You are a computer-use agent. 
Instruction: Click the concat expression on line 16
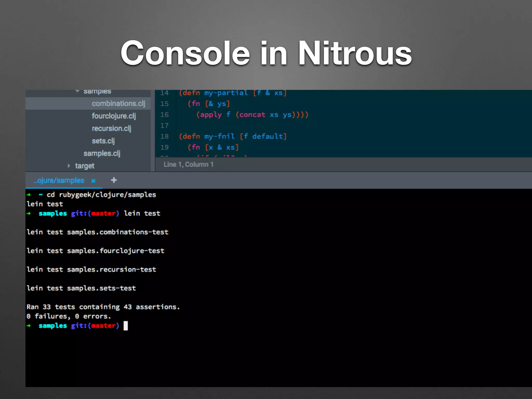pyautogui.click(x=252, y=115)
